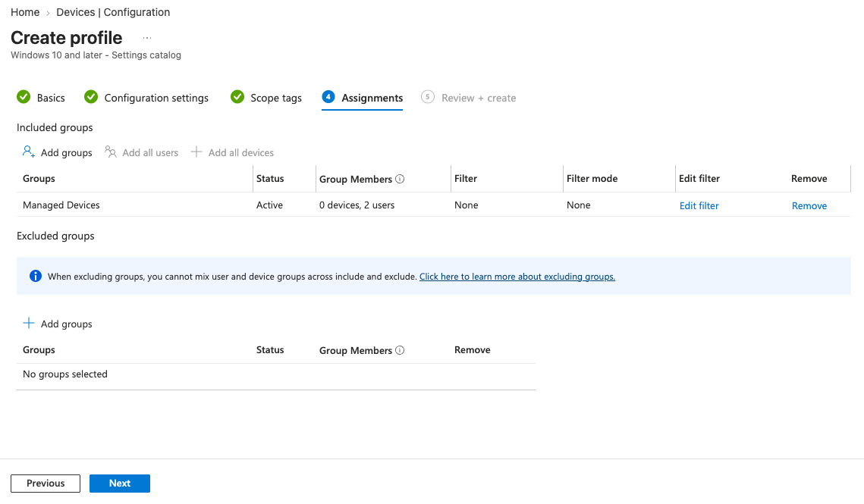Click the plus icon for excluded Add groups
864x504 pixels.
tap(29, 323)
